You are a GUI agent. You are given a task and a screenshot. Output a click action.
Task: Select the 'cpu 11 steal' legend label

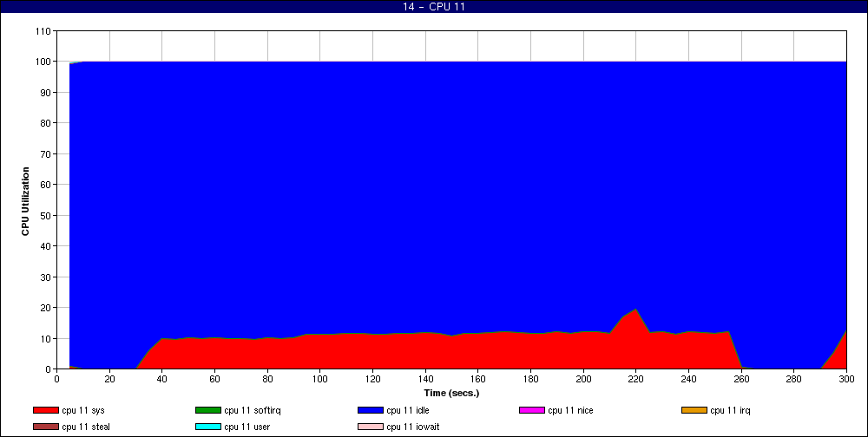point(86,427)
